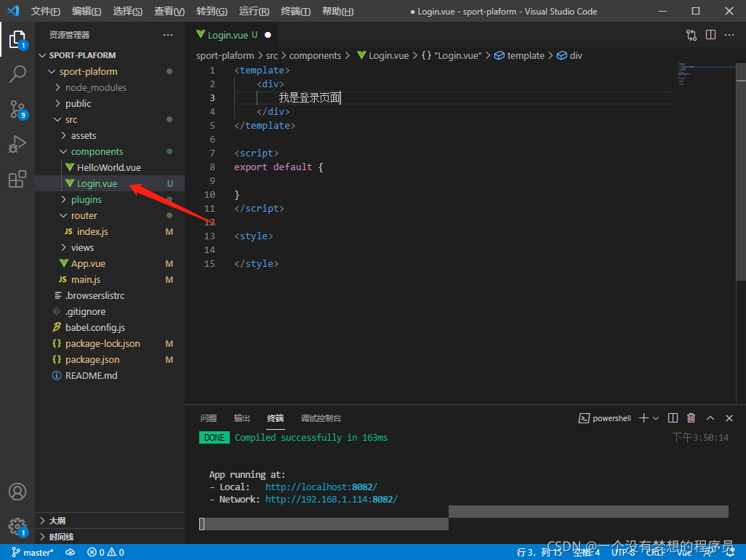The width and height of the screenshot is (746, 560).
Task: Switch to the 问题 problems tab
Action: [209, 418]
